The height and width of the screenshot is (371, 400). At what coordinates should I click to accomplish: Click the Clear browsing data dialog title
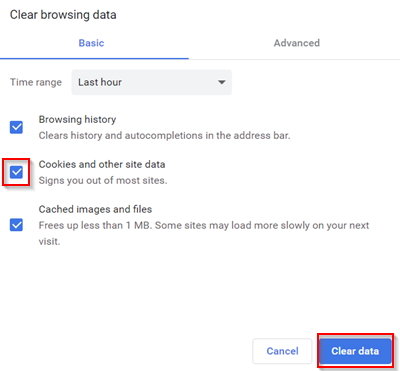pyautogui.click(x=63, y=15)
